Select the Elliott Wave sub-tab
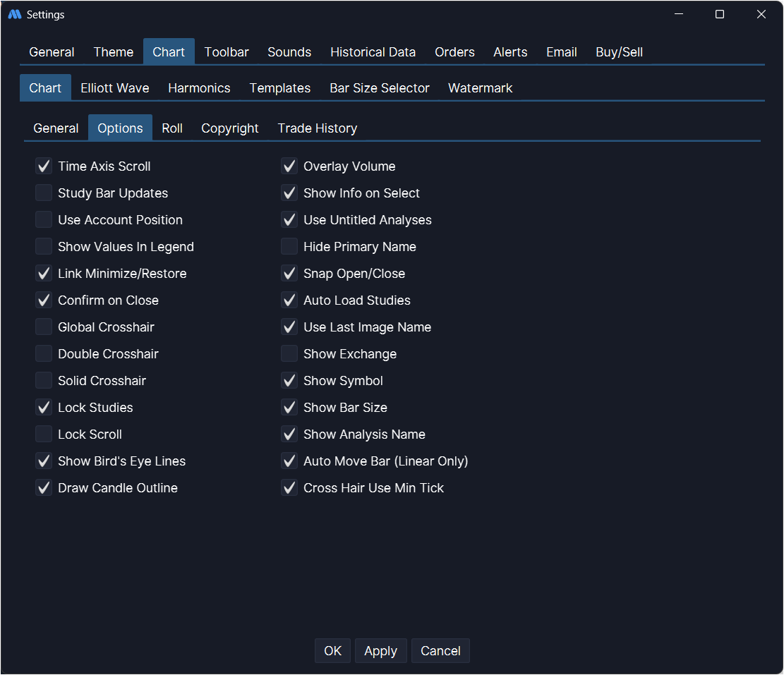Screen dimensions: 784x675 pos(115,88)
